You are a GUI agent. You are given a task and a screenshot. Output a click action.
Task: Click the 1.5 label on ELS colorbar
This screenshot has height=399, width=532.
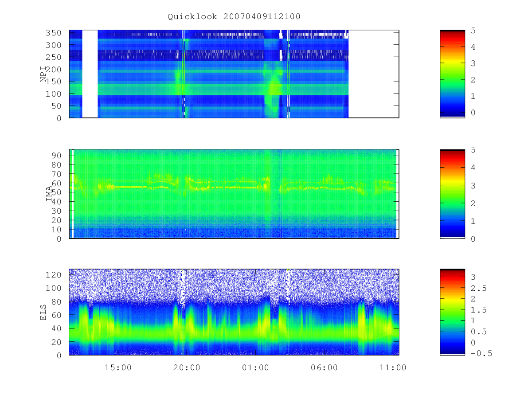coord(478,310)
